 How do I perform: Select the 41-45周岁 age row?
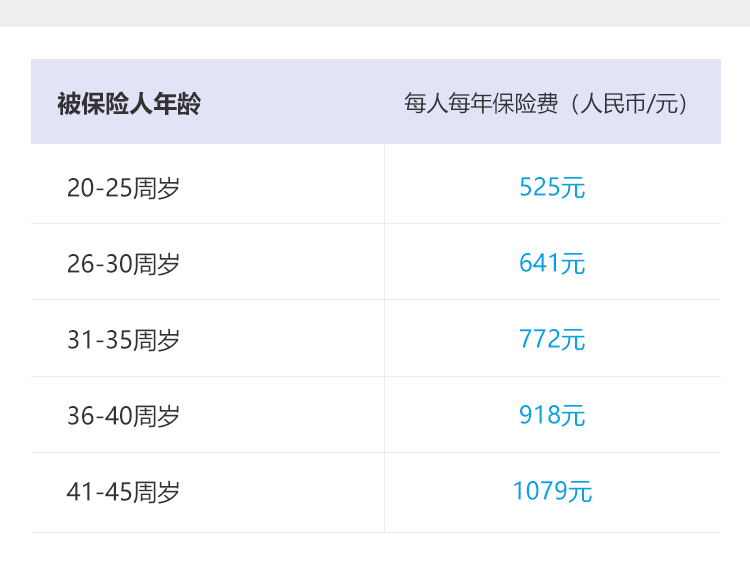point(123,492)
